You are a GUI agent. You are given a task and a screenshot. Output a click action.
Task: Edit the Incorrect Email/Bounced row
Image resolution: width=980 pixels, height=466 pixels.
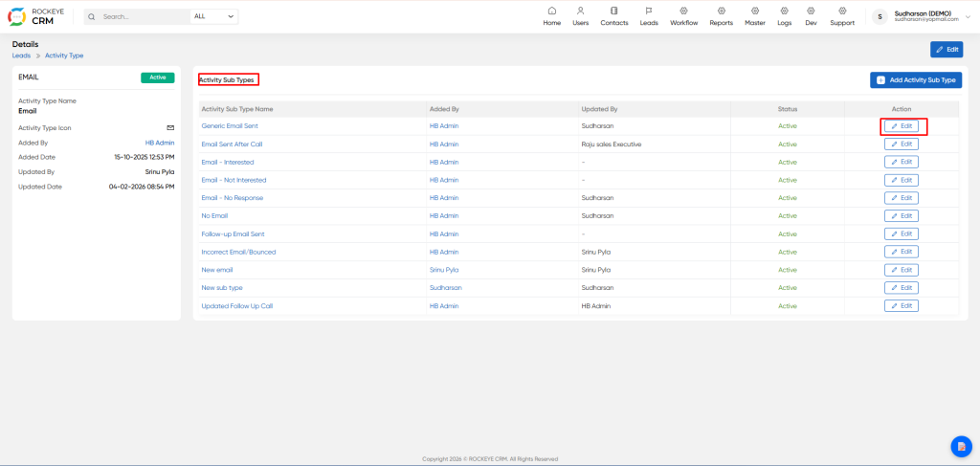point(902,252)
